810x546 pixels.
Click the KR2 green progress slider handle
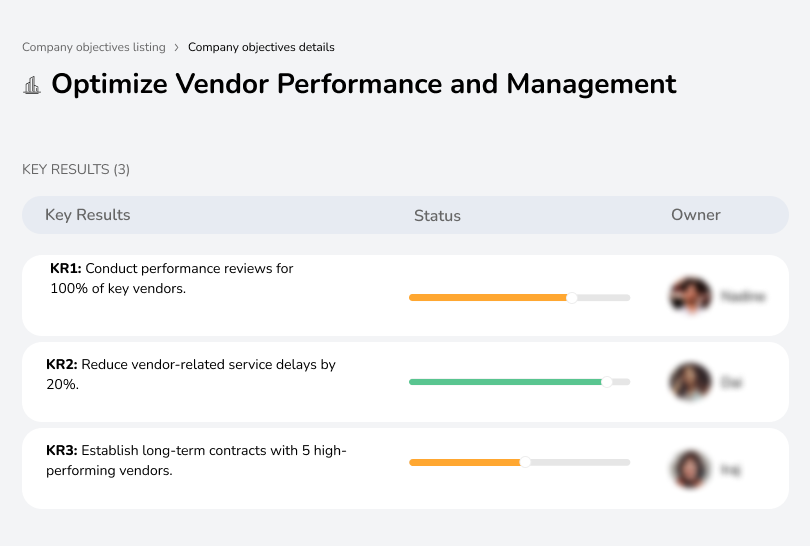[x=607, y=382]
